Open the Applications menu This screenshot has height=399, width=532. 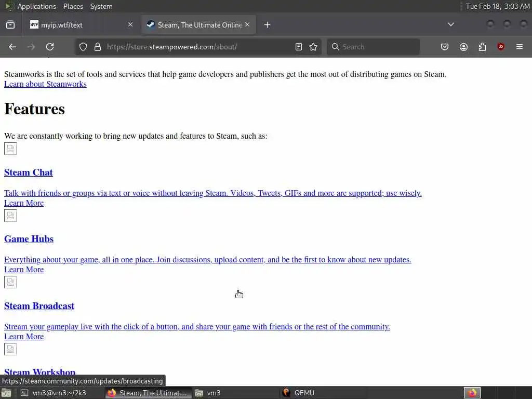coord(37,6)
